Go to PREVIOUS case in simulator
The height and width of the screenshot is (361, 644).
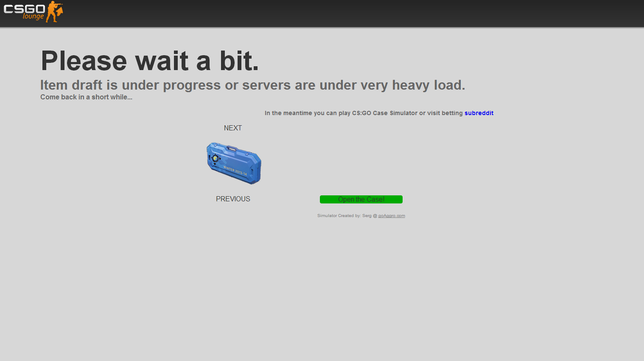coord(233,199)
